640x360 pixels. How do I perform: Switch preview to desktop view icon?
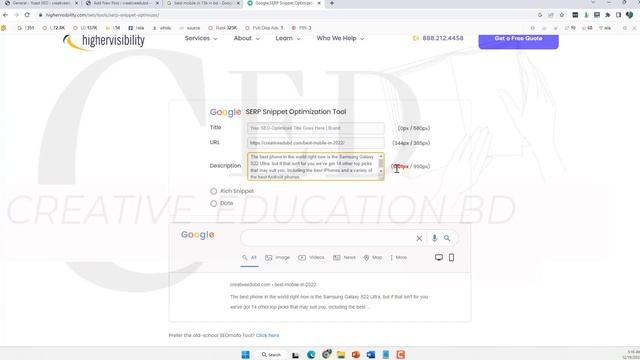point(439,258)
